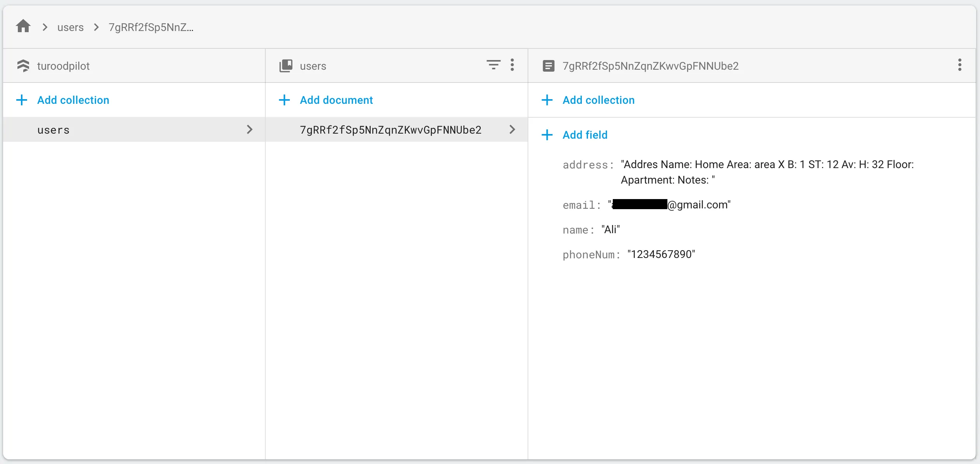Open document three-dot overflow menu
The image size is (980, 464).
959,65
